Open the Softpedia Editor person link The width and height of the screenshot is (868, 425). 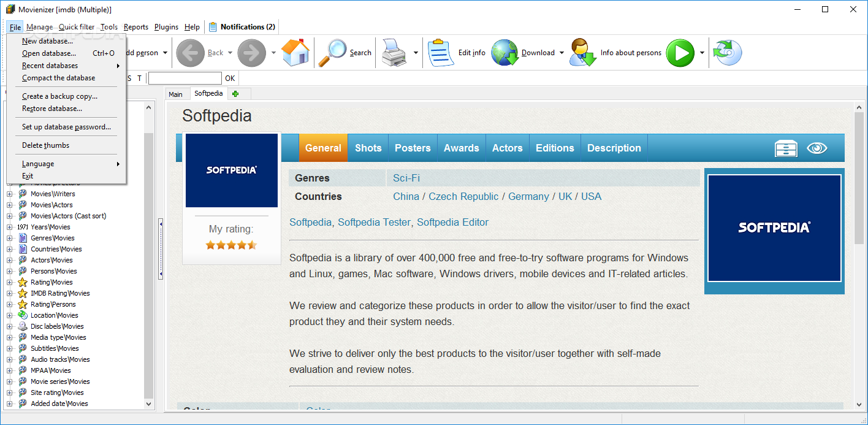tap(452, 222)
